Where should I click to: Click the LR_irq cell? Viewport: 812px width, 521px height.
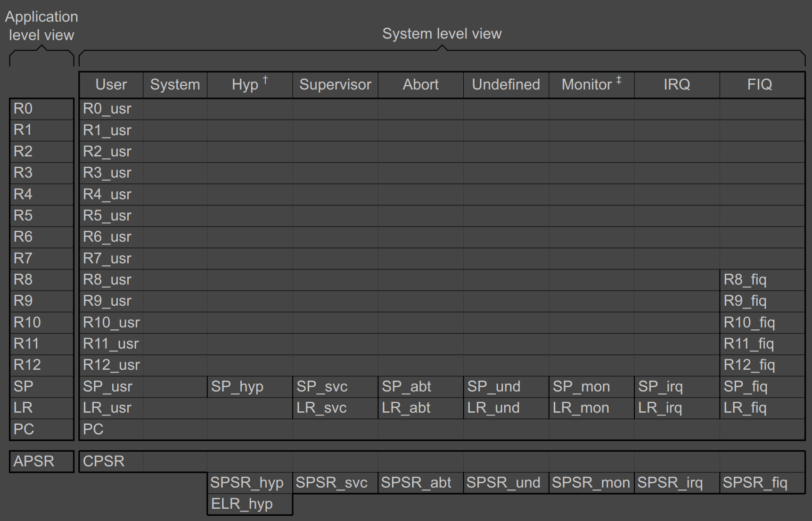(x=677, y=408)
